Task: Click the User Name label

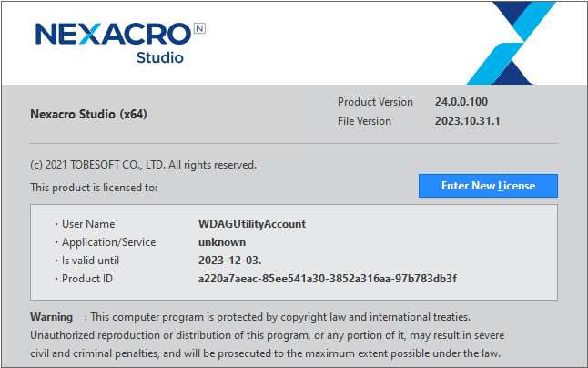Action: click(x=88, y=224)
